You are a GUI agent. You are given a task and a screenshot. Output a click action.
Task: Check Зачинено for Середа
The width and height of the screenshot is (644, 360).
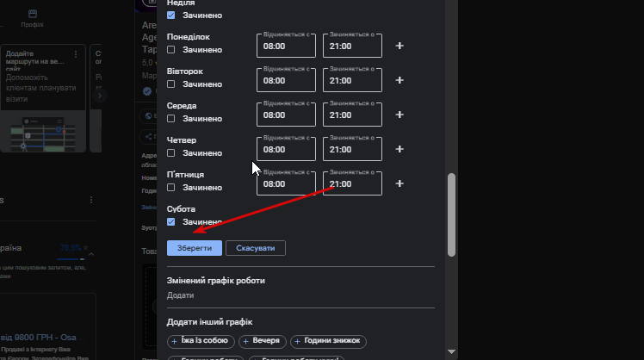(x=170, y=119)
